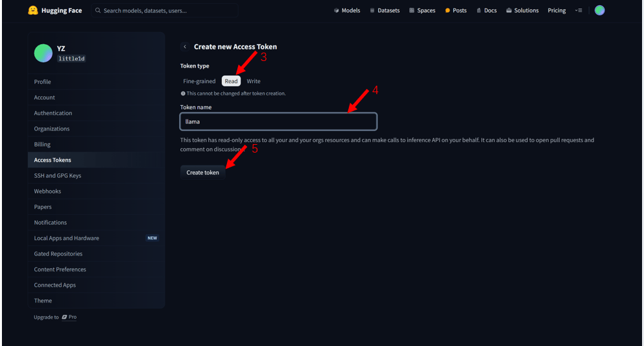Open the user avatar in top navigation

pyautogui.click(x=599, y=10)
